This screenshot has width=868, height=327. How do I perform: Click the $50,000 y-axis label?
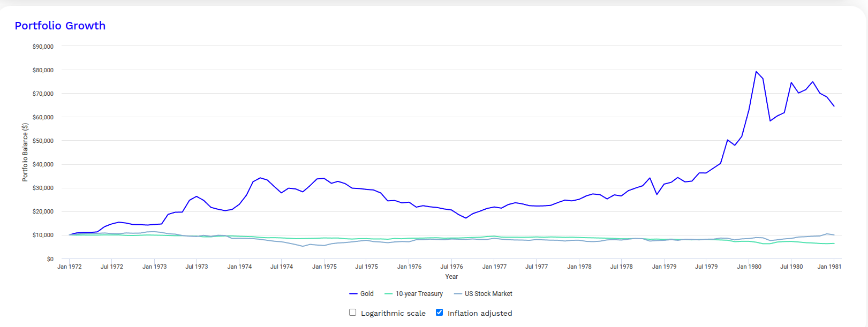click(x=43, y=141)
